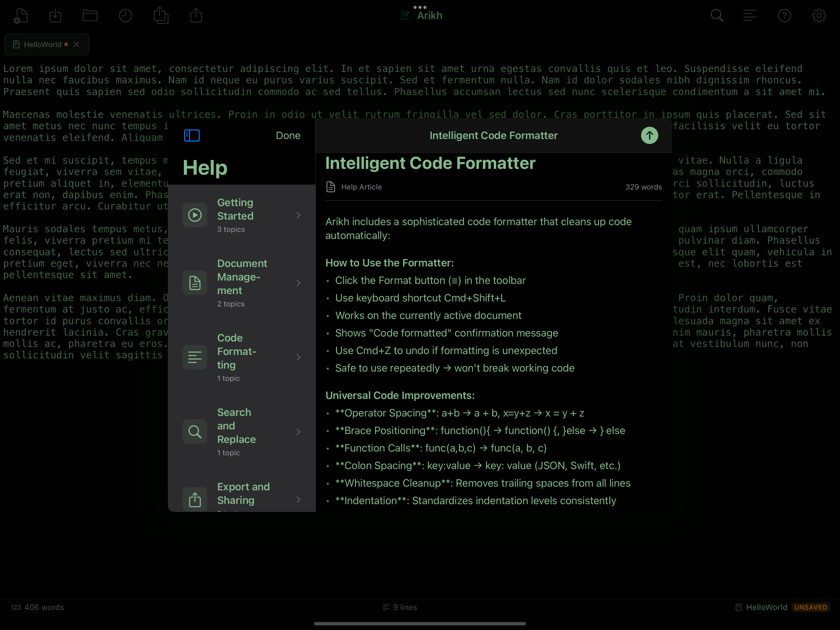Click the three dots above the Arikh title
Viewport: 840px width, 630px height.
(420, 7)
